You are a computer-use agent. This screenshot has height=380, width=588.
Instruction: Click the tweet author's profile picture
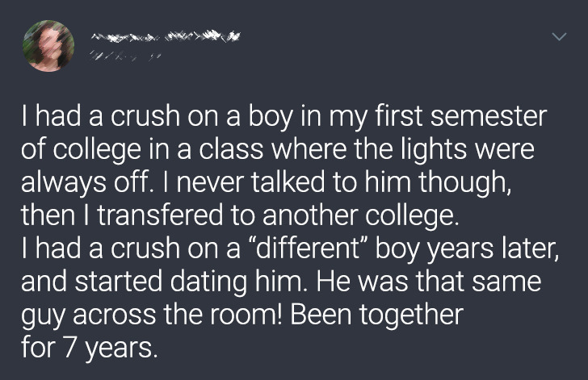(48, 46)
